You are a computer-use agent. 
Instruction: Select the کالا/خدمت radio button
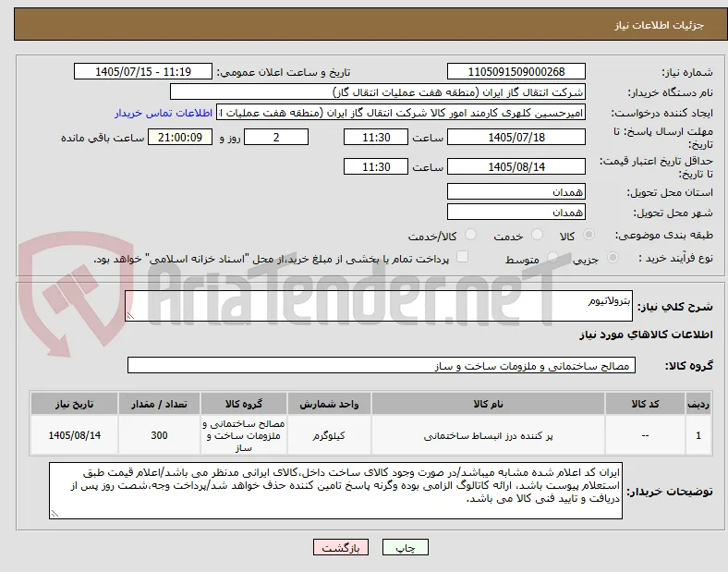[x=471, y=235]
